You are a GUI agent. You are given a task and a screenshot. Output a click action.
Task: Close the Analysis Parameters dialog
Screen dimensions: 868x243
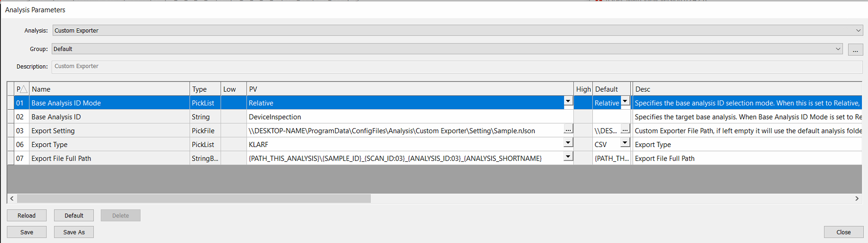tap(843, 232)
